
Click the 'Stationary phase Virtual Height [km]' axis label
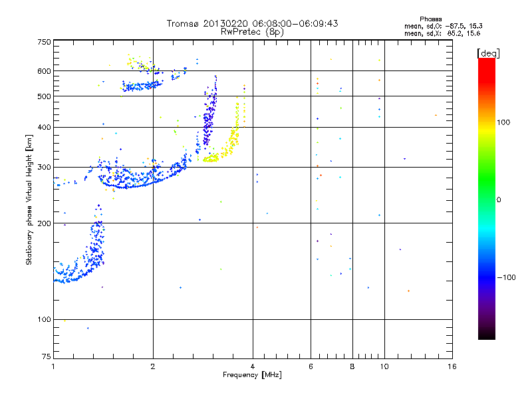pyautogui.click(x=29, y=199)
